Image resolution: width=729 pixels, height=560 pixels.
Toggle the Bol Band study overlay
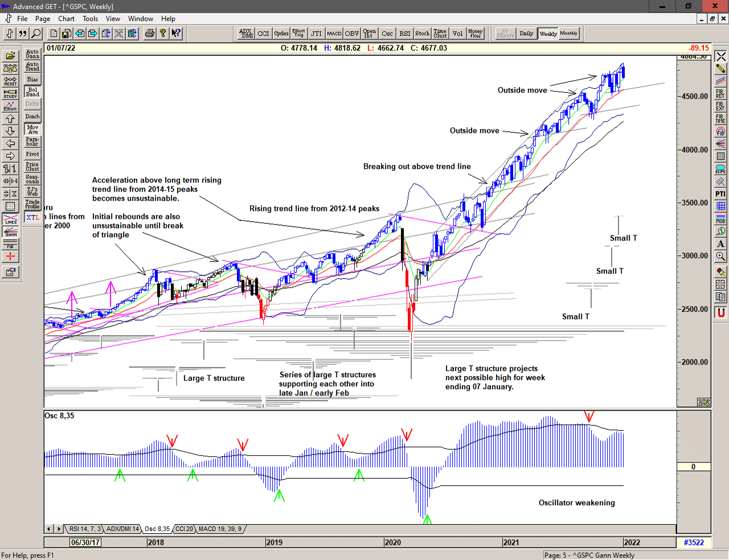(32, 92)
